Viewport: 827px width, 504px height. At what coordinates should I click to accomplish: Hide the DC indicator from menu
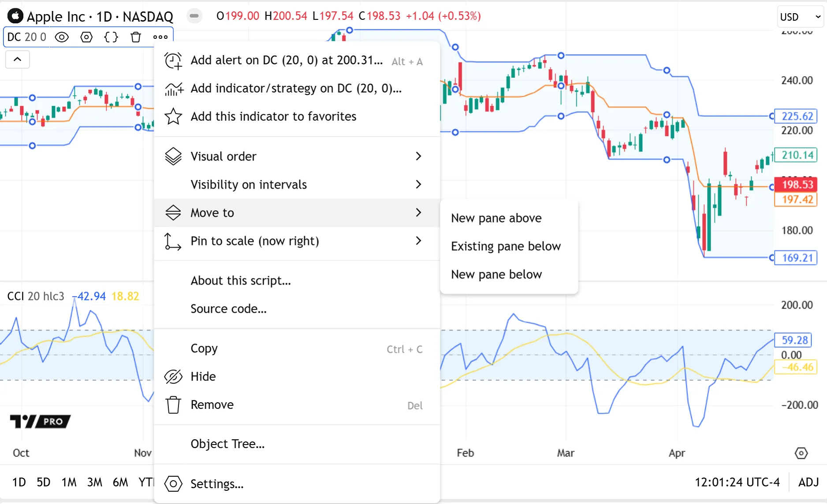tap(203, 377)
